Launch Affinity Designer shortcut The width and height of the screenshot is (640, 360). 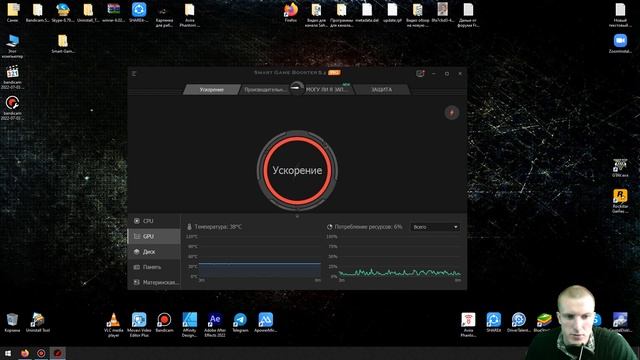point(189,325)
